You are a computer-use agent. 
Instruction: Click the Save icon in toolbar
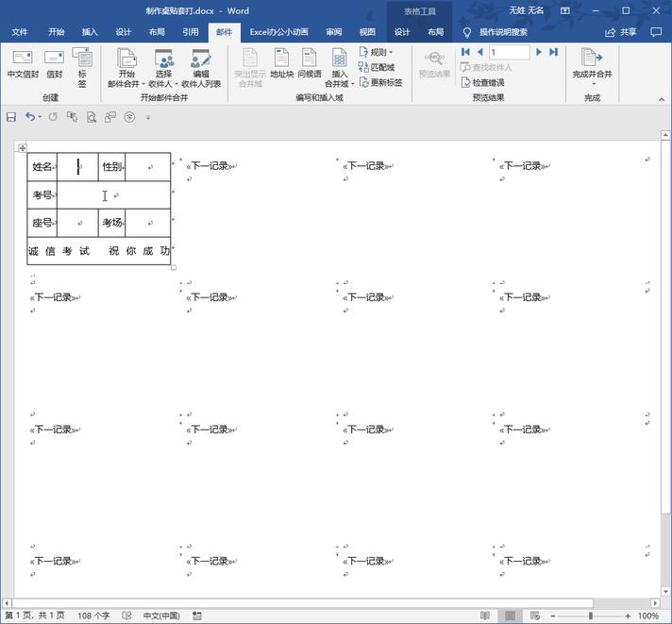point(10,117)
